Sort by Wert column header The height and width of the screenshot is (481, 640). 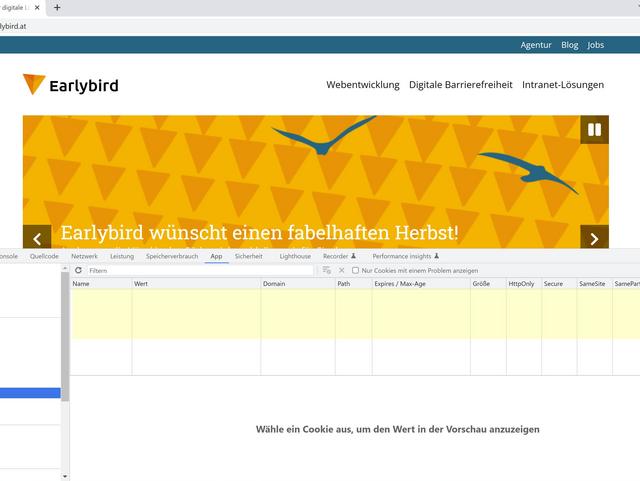click(196, 283)
